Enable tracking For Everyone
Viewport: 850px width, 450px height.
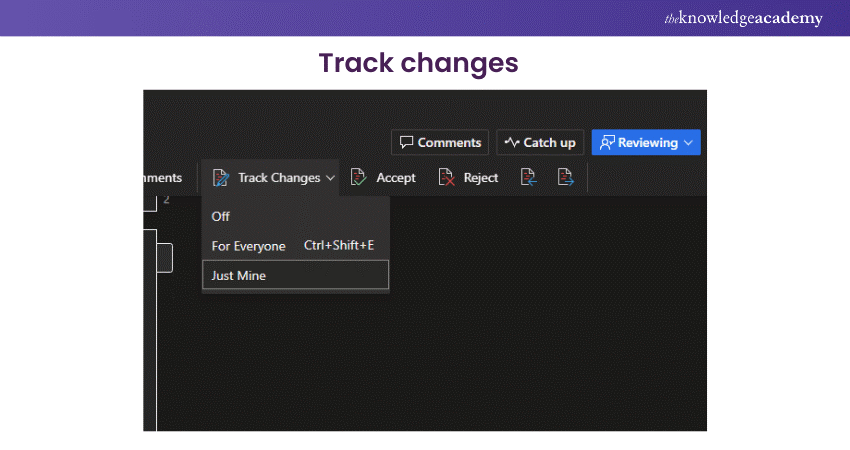[x=249, y=246]
